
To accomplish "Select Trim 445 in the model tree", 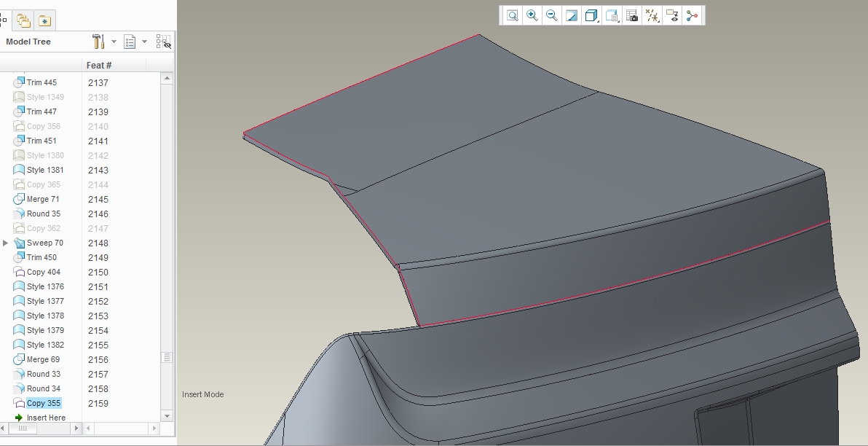I will coord(42,82).
